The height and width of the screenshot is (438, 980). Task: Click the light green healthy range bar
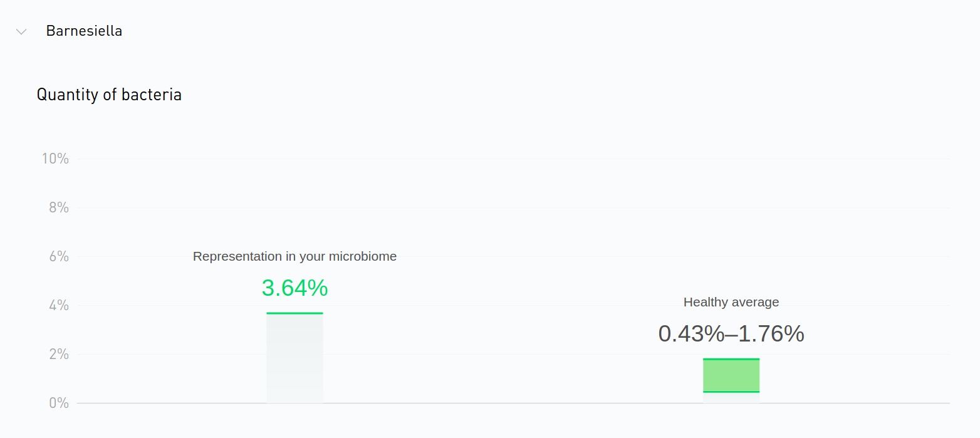click(731, 375)
